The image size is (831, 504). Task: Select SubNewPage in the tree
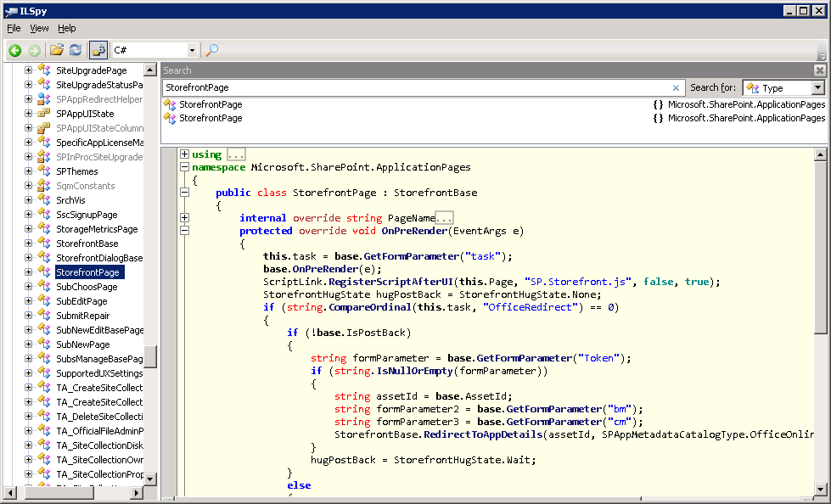(x=82, y=344)
